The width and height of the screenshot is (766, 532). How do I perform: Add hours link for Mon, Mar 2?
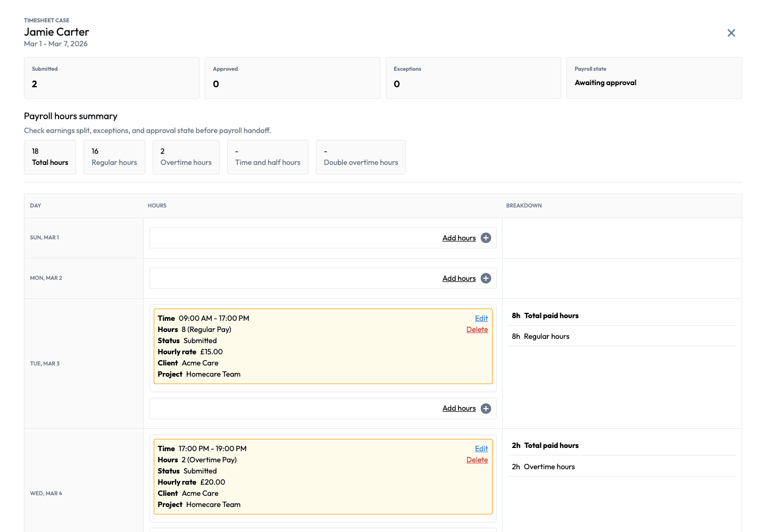click(459, 278)
